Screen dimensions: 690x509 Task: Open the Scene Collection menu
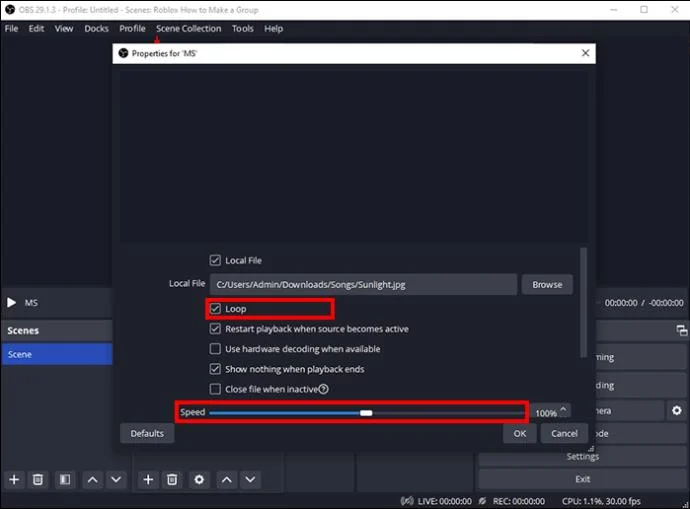[188, 29]
